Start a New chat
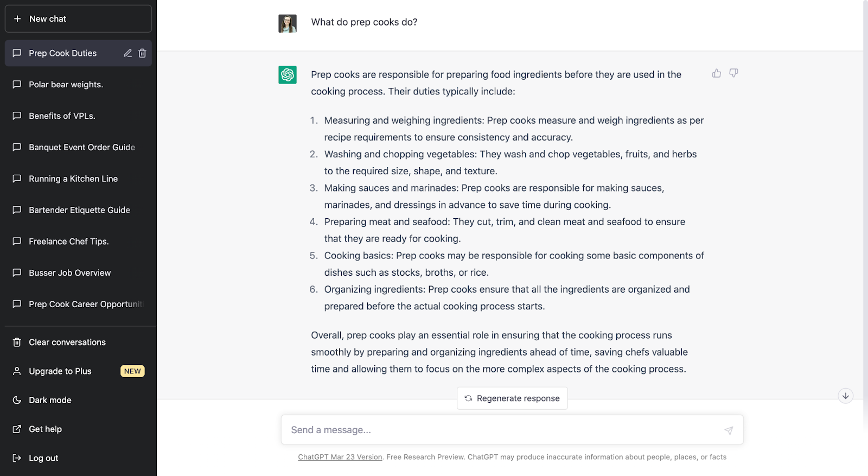The image size is (868, 476). tap(78, 19)
